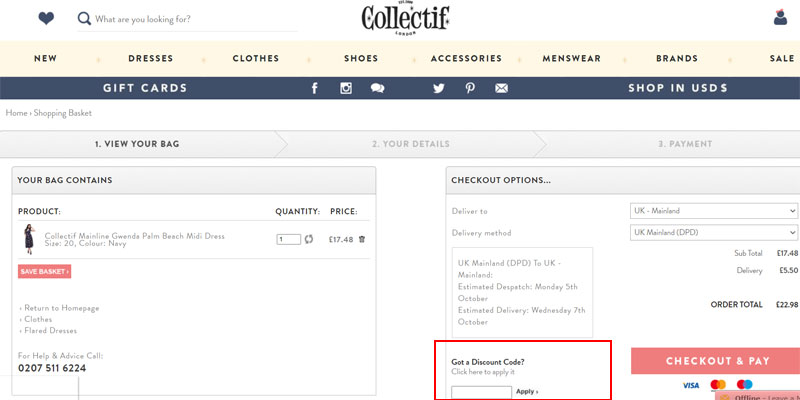This screenshot has height=400, width=800.
Task: Click the SAVE BASKET button
Action: [x=44, y=271]
